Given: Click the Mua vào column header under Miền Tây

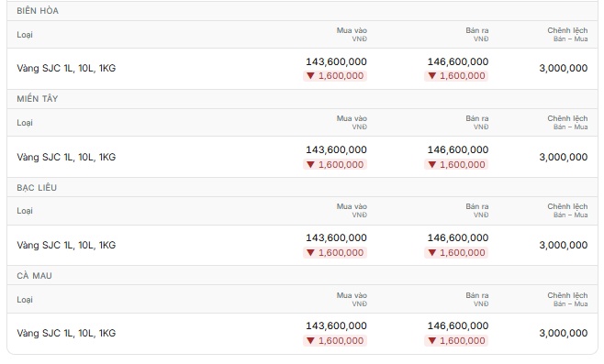Looking at the screenshot, I should tap(352, 122).
